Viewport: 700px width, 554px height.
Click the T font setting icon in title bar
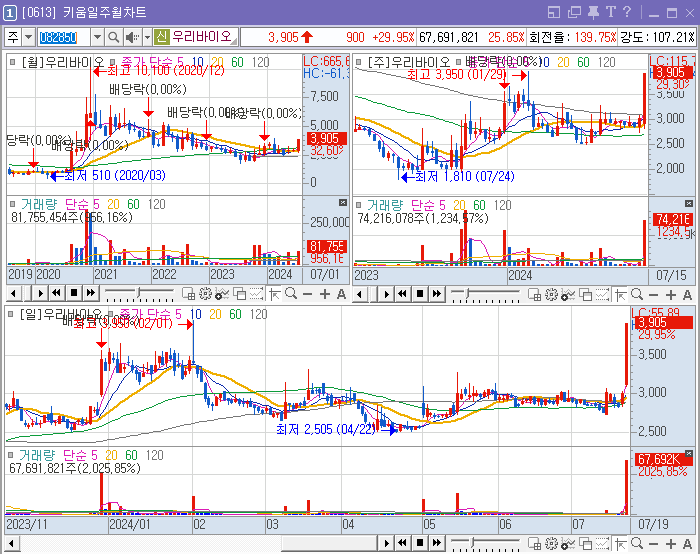click(x=610, y=12)
